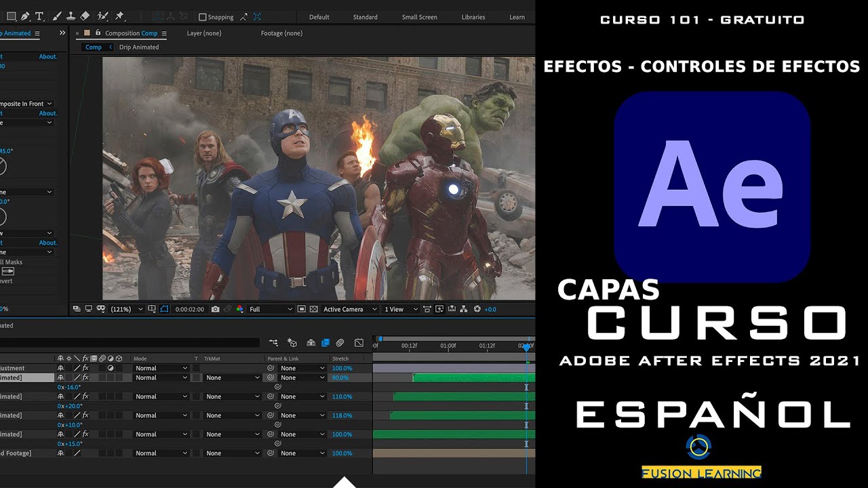The image size is (868, 488).
Task: Click the current time 0:00:02:00 display
Action: (x=189, y=309)
